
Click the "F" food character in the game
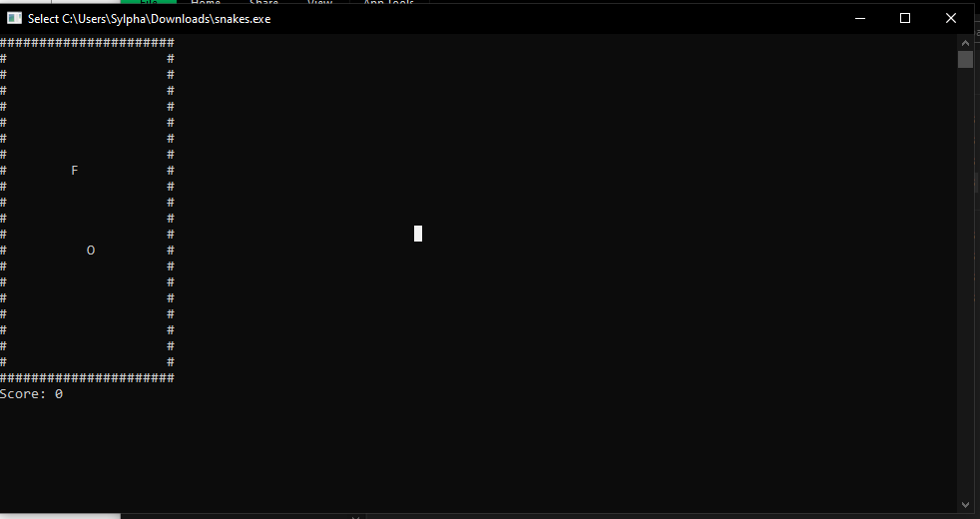[75, 170]
